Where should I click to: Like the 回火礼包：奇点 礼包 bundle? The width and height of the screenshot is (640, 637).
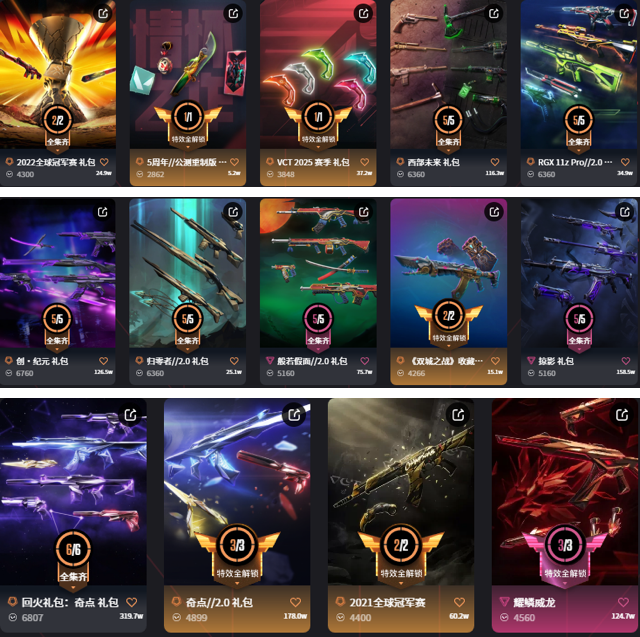pos(131,602)
